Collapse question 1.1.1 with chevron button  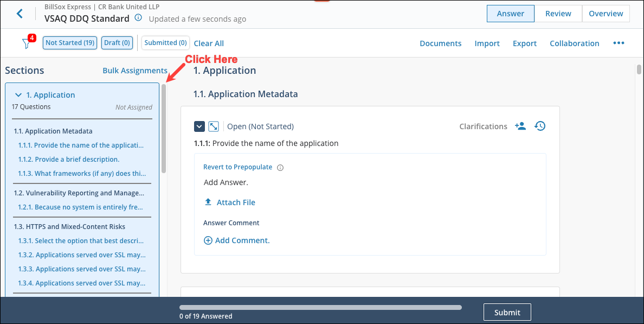pyautogui.click(x=199, y=126)
